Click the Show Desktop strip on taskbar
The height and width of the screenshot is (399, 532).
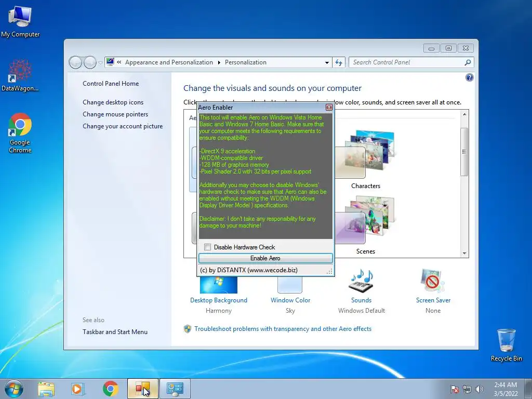(x=528, y=389)
